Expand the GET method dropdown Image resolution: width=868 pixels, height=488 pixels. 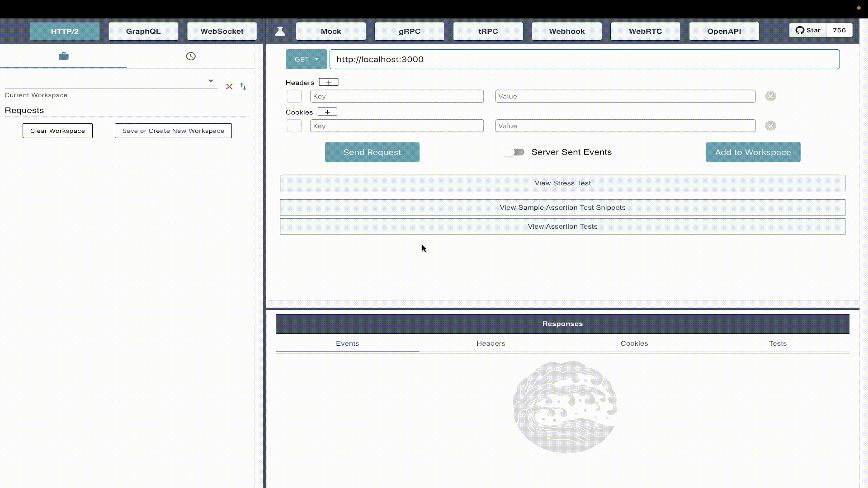[x=306, y=59]
